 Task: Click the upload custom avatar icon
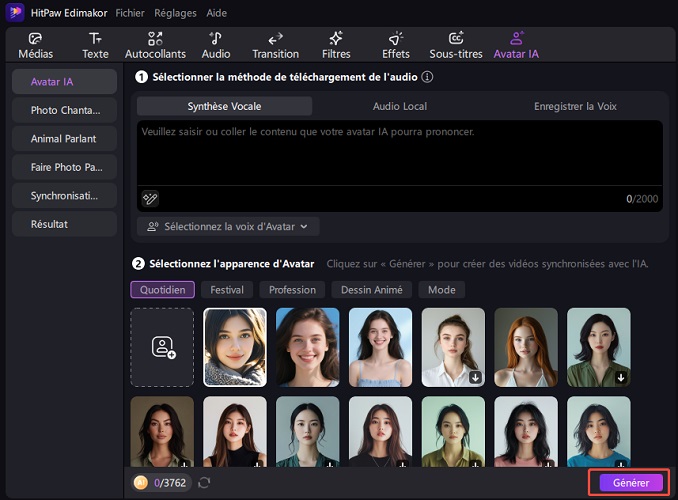coord(163,347)
